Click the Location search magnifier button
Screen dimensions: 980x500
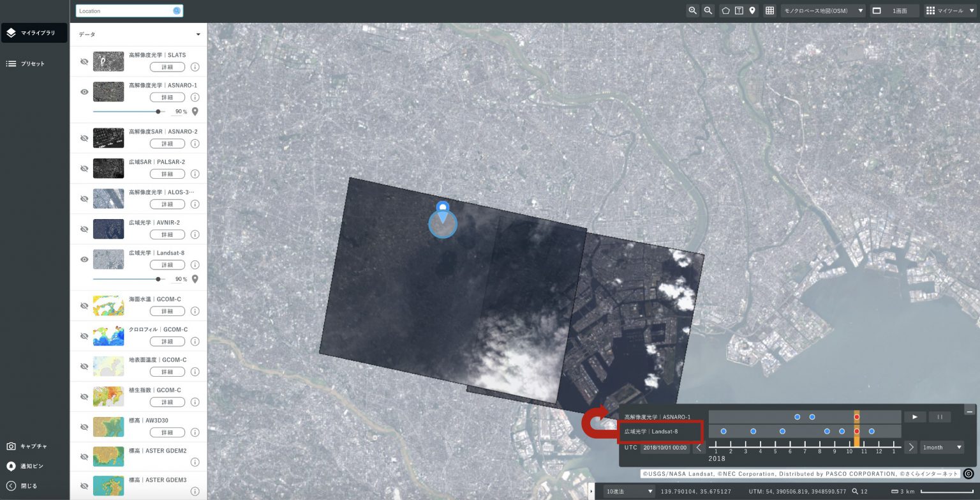coord(177,11)
